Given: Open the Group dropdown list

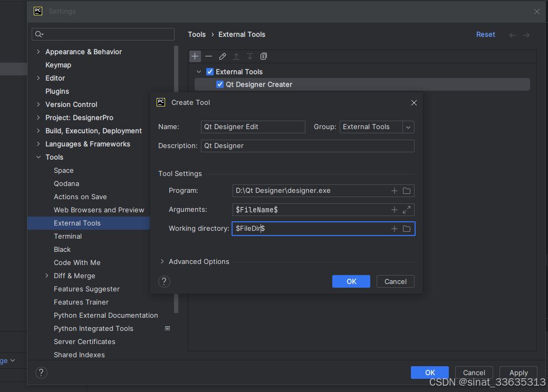Looking at the screenshot, I should pos(408,127).
